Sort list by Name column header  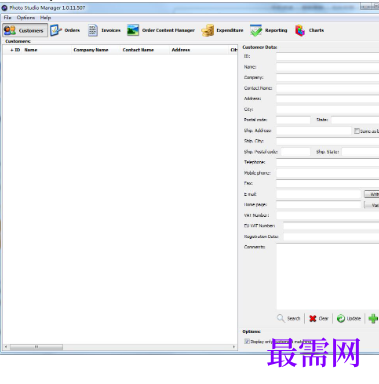coord(47,50)
